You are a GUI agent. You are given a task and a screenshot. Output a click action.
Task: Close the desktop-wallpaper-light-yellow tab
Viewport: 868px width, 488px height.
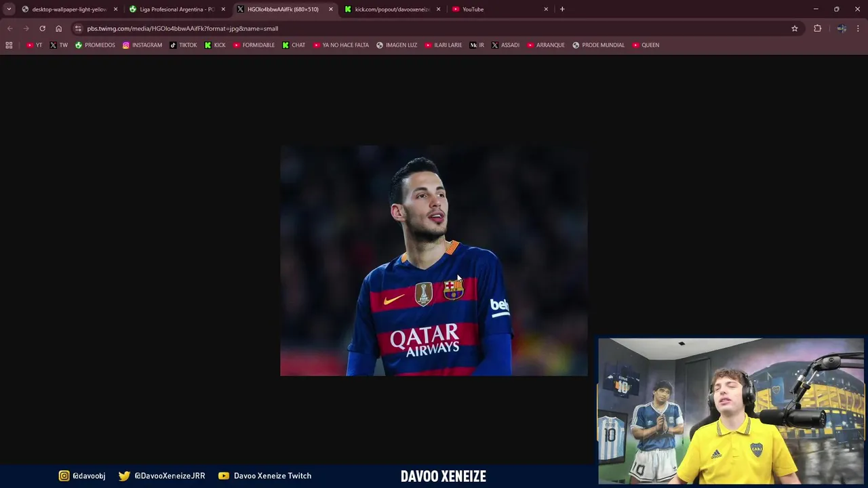point(115,9)
